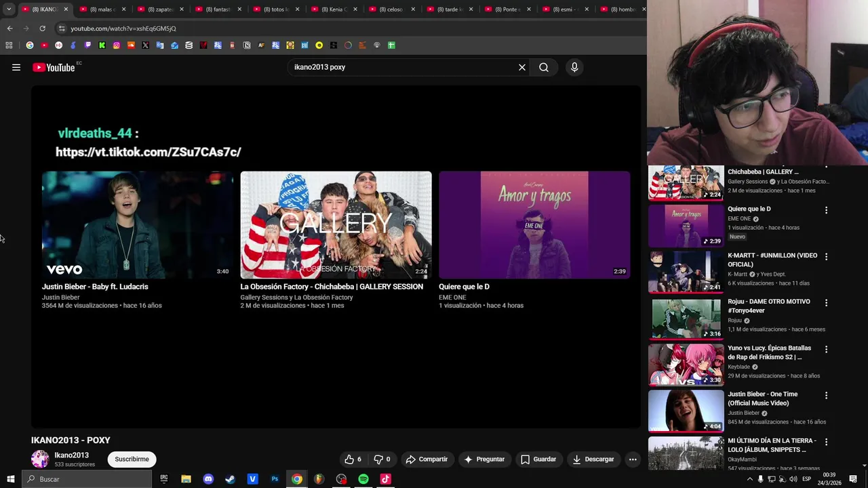
Task: Open options for MI ÚLTIMO DÍA EN LA TIERRA
Action: pos(826,442)
